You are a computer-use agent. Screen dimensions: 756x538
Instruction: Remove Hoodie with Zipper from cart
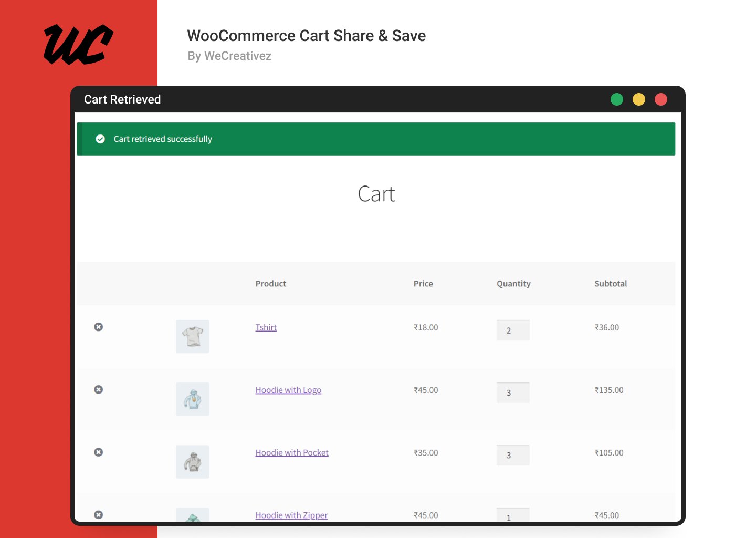[98, 515]
